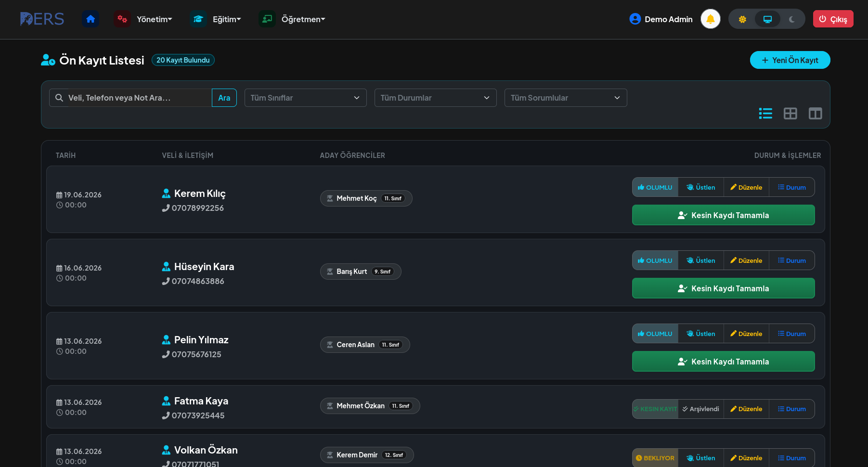Click Üstlen for Volkan Özkan record
Image resolution: width=868 pixels, height=467 pixels.
(701, 458)
